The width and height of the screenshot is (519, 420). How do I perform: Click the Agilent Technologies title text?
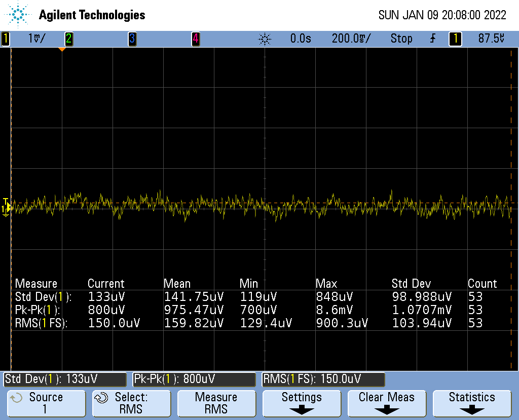[92, 15]
